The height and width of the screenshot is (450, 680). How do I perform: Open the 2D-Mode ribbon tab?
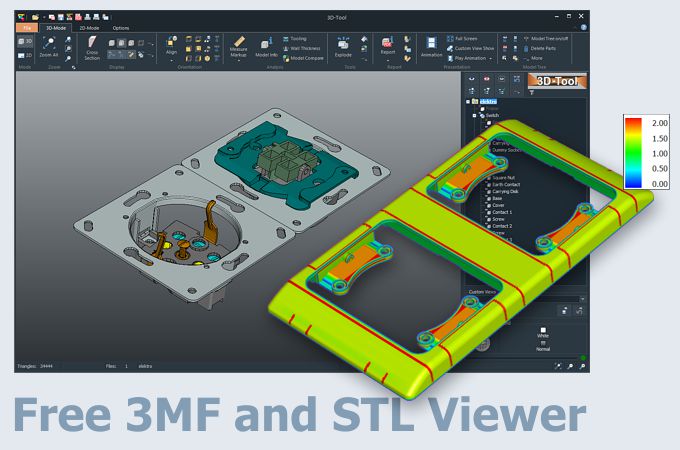[90, 28]
